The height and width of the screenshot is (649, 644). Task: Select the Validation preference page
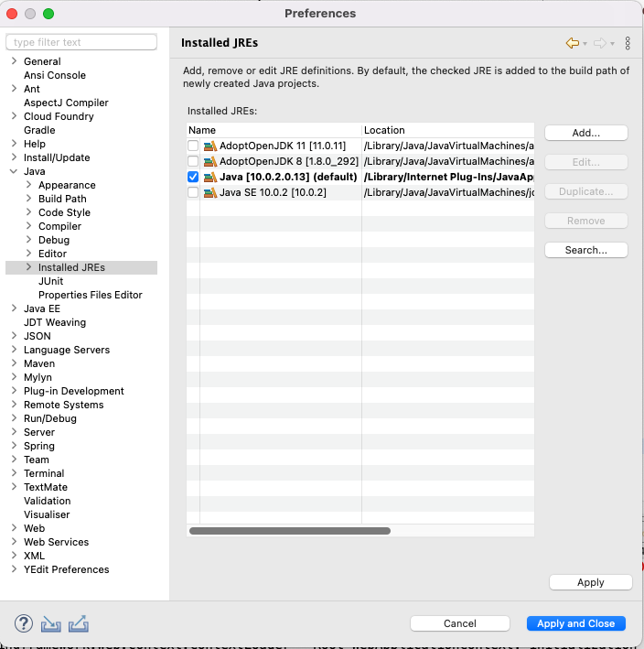tap(48, 501)
